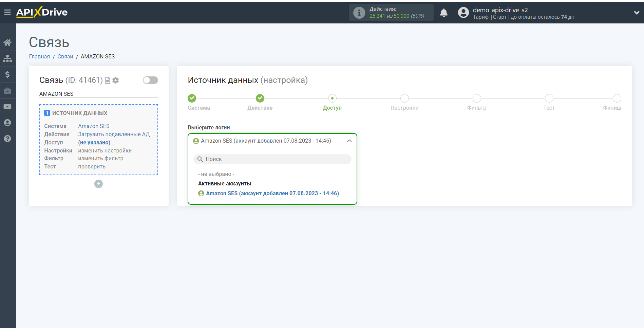644x328 pixels.
Task: Toggle the connection on/off switch
Action: [x=150, y=80]
